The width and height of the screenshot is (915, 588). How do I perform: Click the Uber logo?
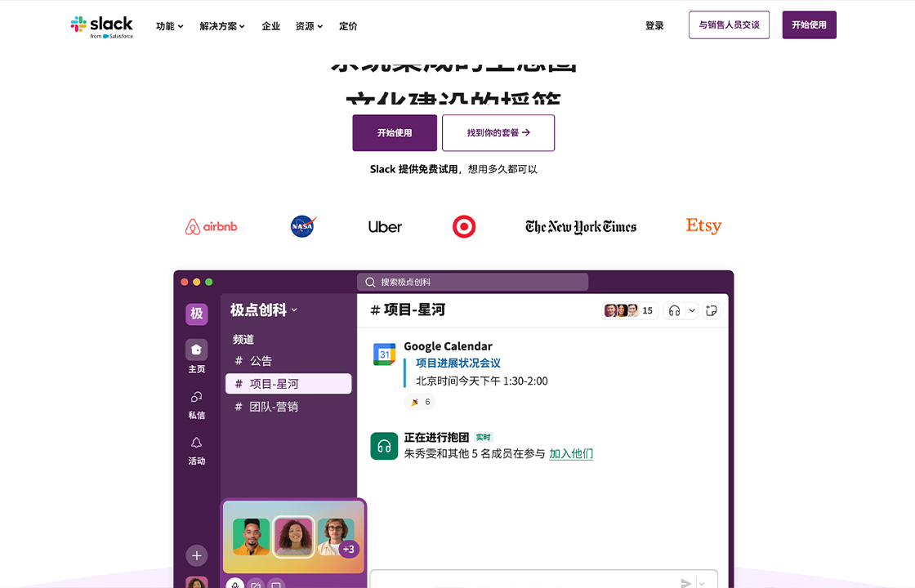tap(385, 227)
